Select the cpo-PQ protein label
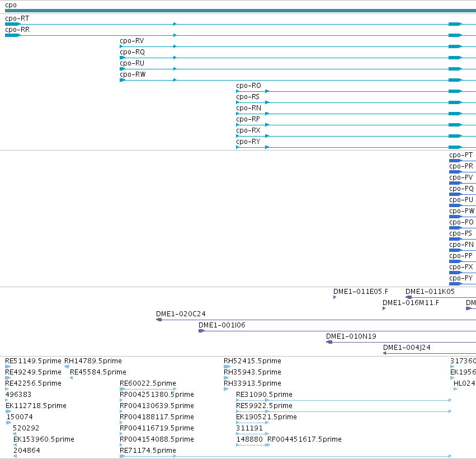 pyautogui.click(x=461, y=189)
